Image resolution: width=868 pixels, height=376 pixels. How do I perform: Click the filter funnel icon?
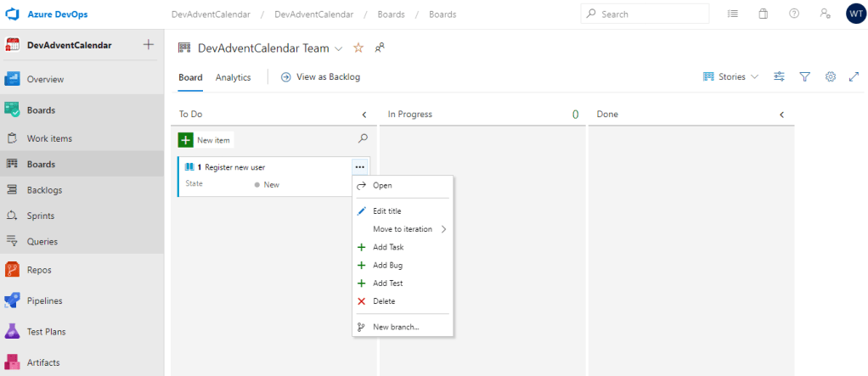pos(804,77)
